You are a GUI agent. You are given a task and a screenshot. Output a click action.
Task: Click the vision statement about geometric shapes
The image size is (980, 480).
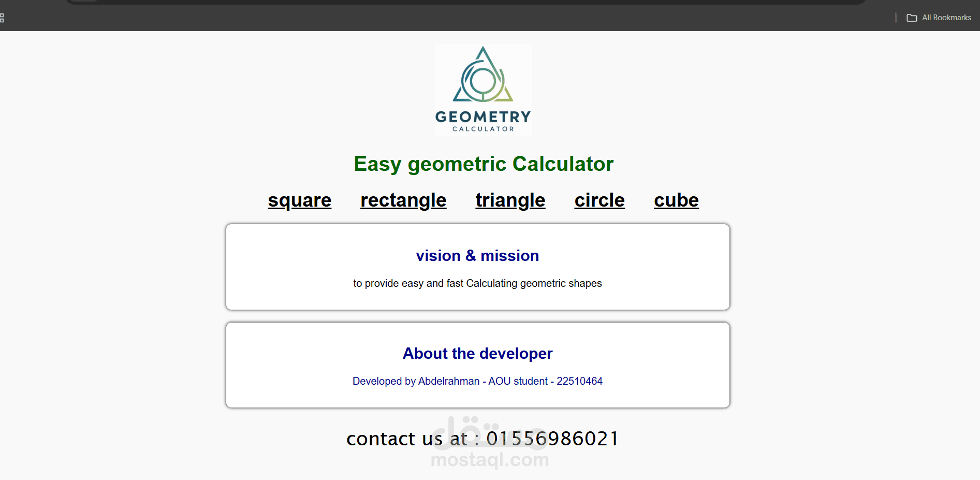tap(477, 283)
